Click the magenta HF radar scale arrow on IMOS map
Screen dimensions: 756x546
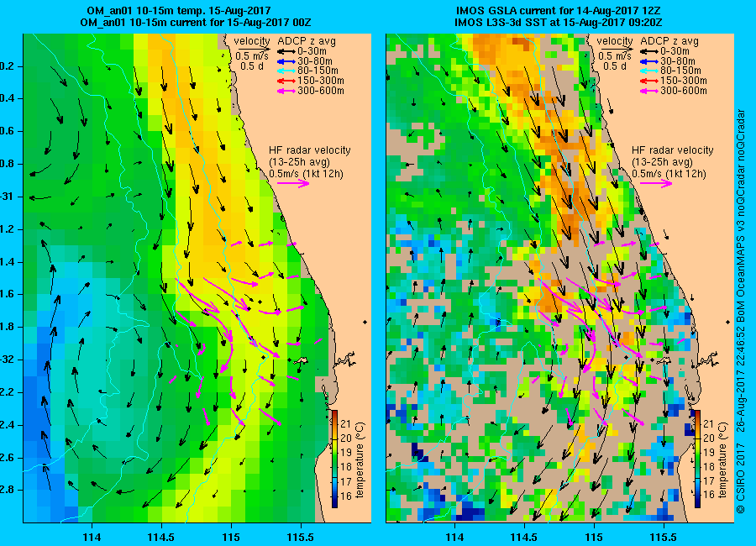[x=656, y=183]
